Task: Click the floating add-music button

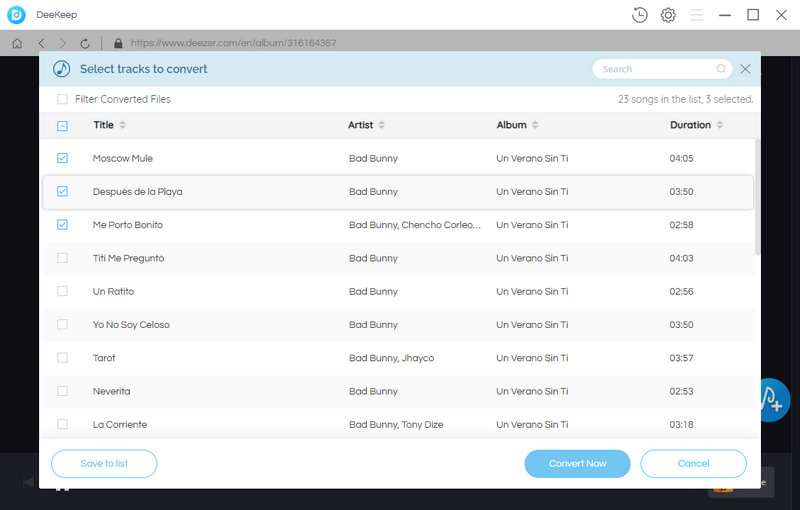Action: click(x=774, y=400)
